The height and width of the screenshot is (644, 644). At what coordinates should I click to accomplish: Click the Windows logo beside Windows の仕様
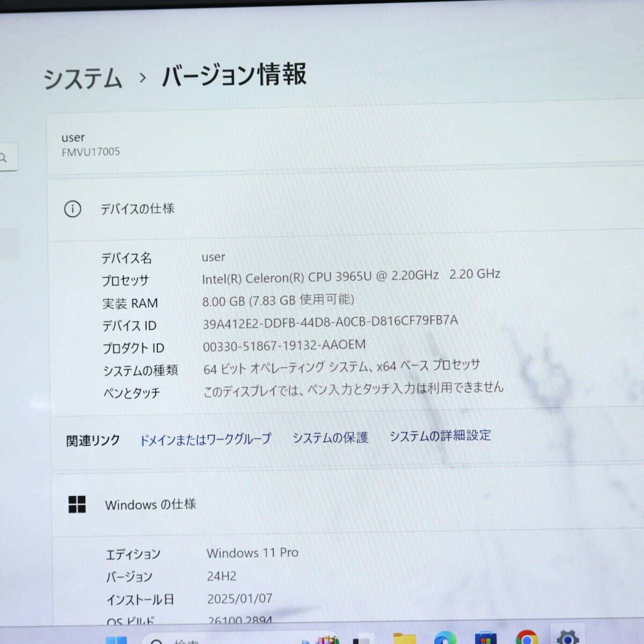point(77,504)
